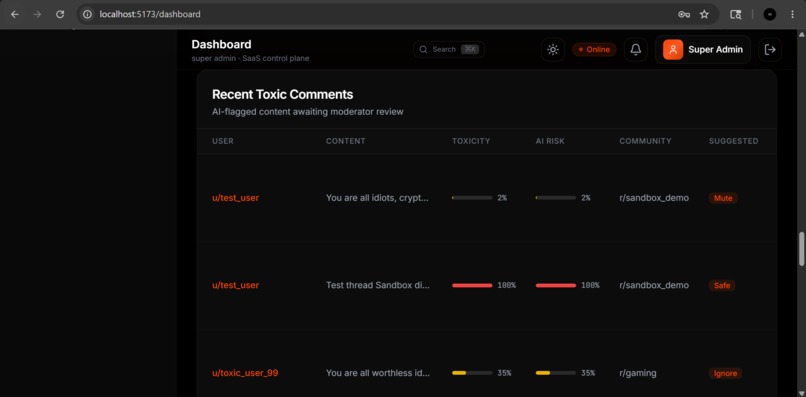Open u/toxic_user_99 profile link
Viewport: 806px width, 397px height.
(x=245, y=373)
